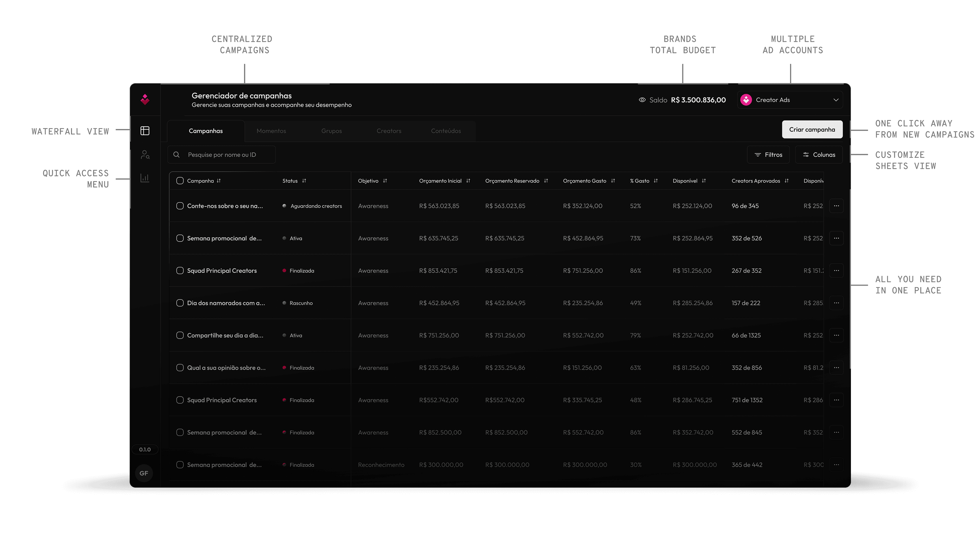Sort by Status column arrows
Image resolution: width=980 pixels, height=543 pixels.
pos(304,181)
